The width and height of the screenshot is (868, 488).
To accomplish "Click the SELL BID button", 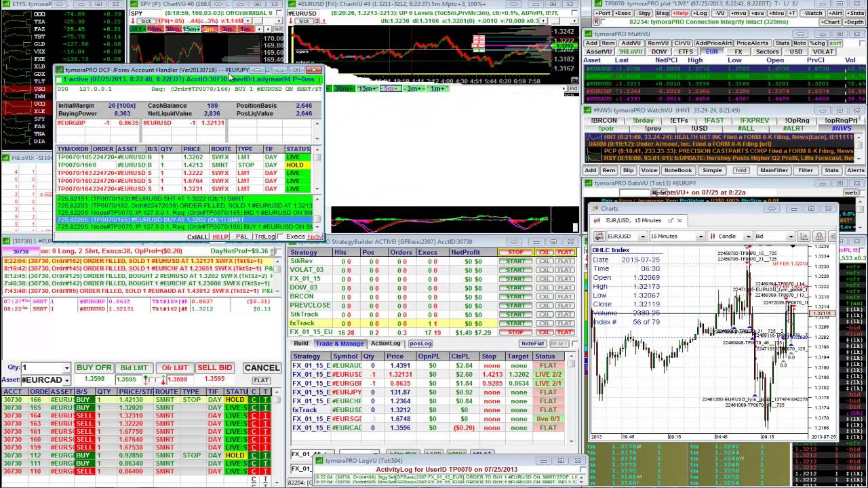I will click(214, 368).
